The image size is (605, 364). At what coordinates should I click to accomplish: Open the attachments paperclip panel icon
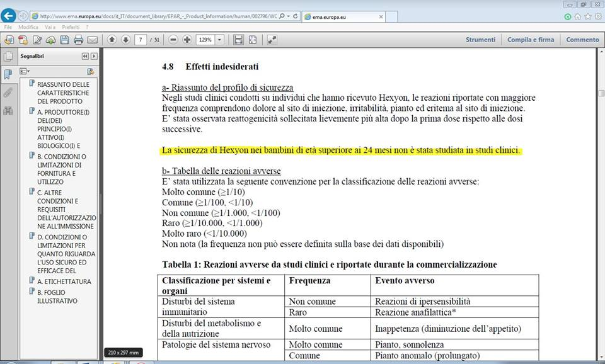pyautogui.click(x=8, y=93)
